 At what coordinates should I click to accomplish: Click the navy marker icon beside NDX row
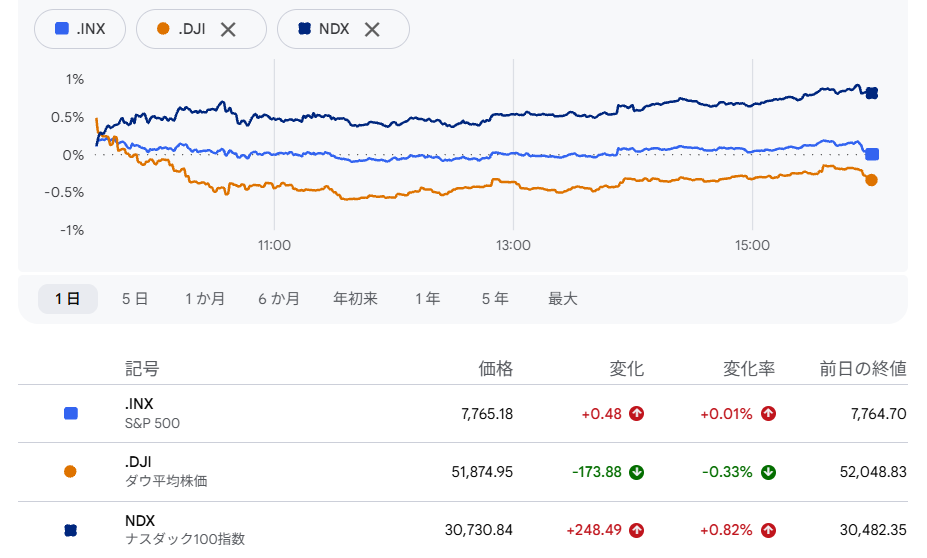[70, 530]
